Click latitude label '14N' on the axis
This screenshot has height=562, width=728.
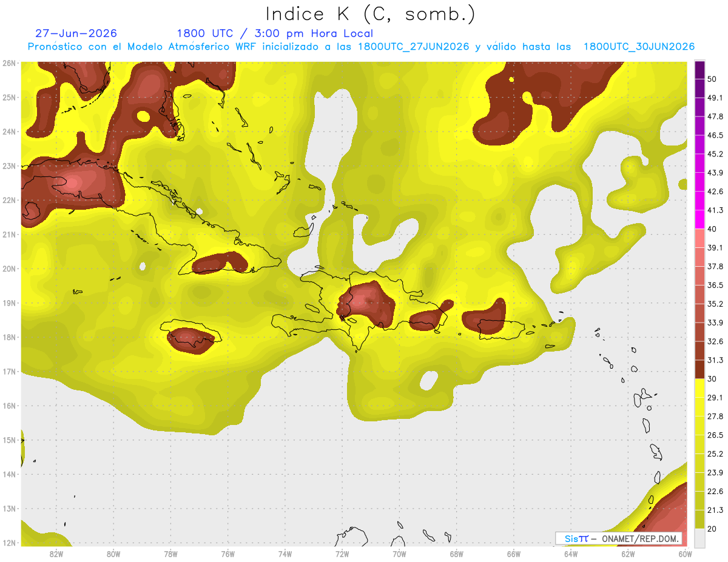9,474
